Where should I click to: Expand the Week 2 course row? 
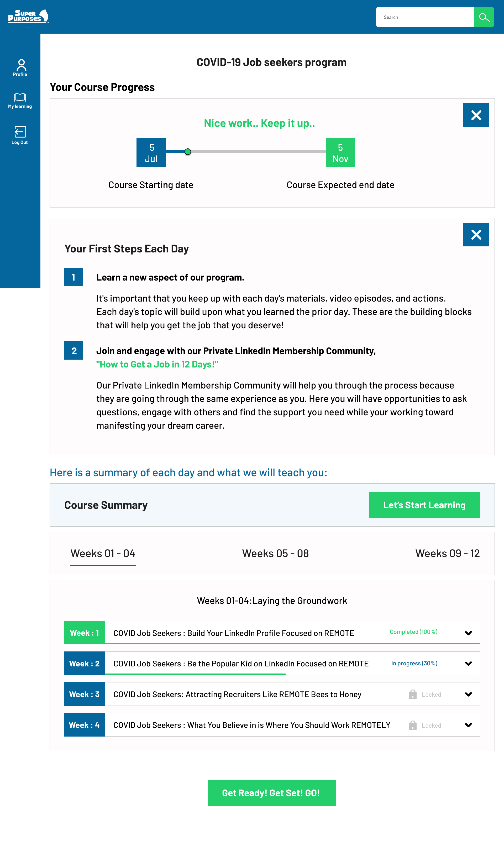tap(469, 663)
